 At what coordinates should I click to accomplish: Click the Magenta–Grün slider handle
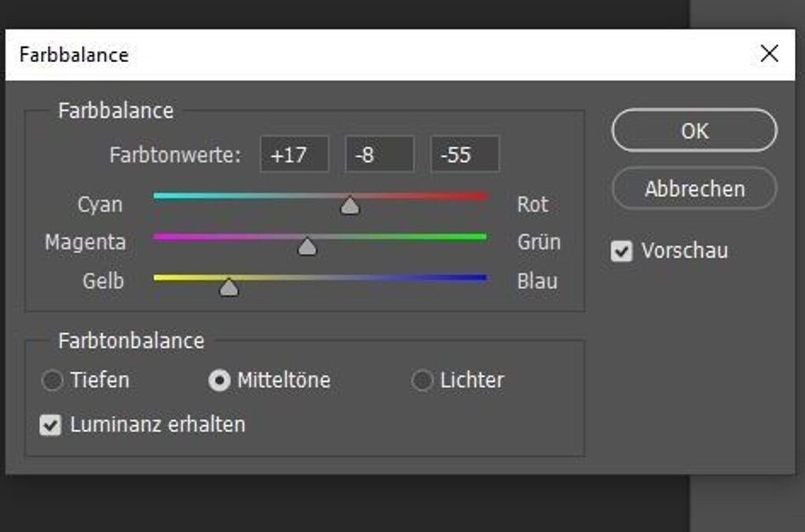[307, 247]
